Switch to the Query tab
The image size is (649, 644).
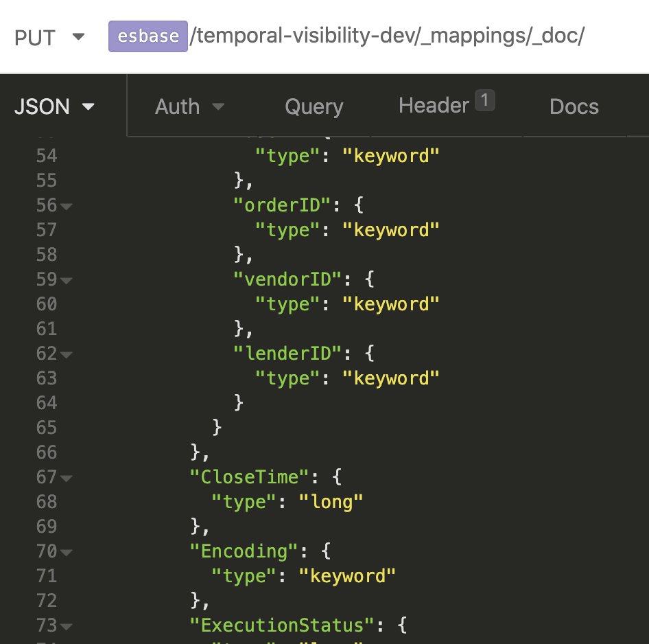(x=314, y=106)
